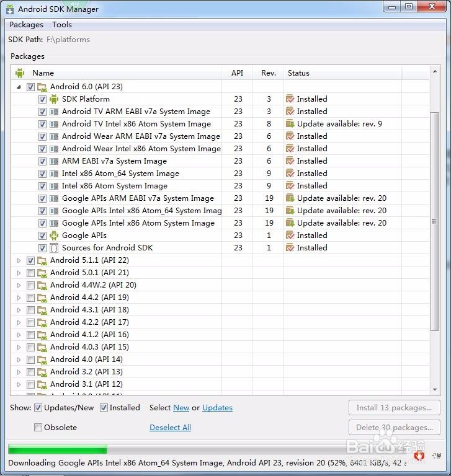This screenshot has width=451, height=476.
Task: Click the scrollbar up arrow
Action: [x=435, y=71]
